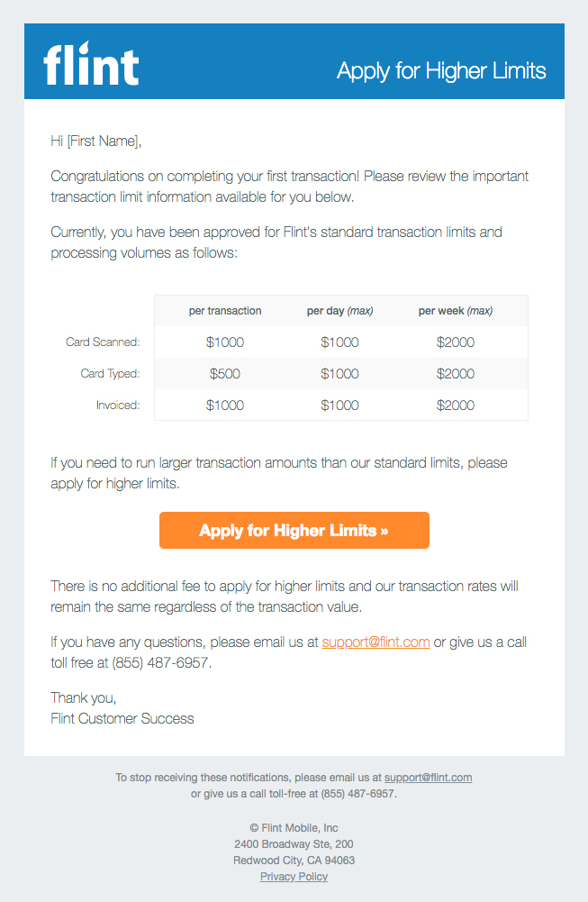Click the 'Invoiced:' row label
The height and width of the screenshot is (902, 588).
click(118, 405)
